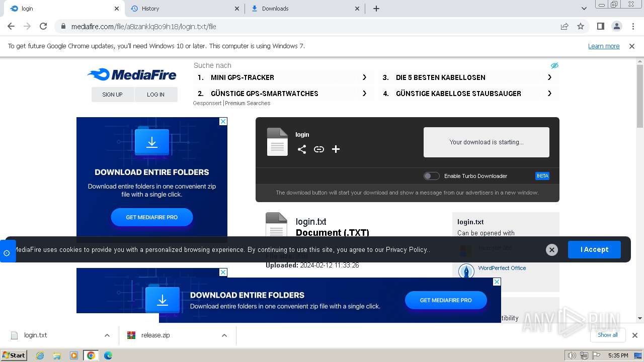Click the cookie settings icon at left edge
The image size is (644, 362).
[x=7, y=253]
